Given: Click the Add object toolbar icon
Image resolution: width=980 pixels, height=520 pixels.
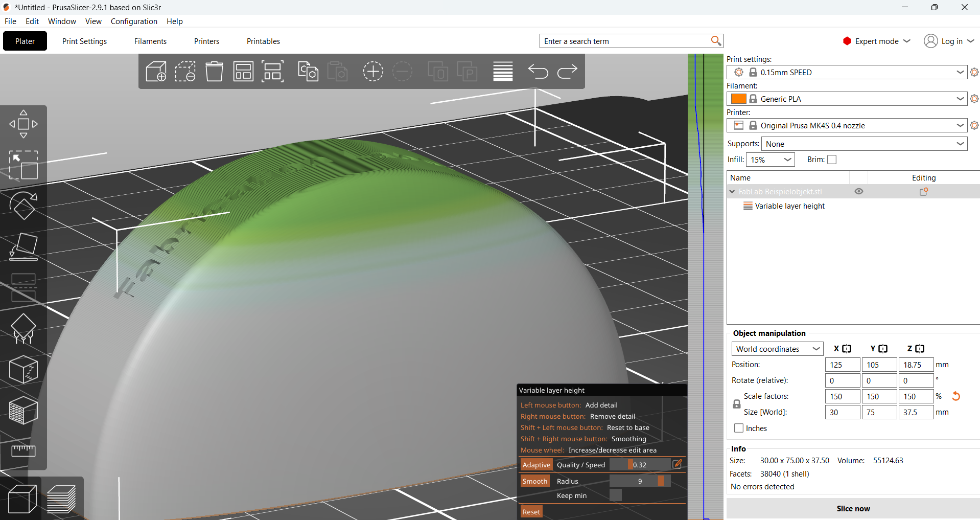Looking at the screenshot, I should pyautogui.click(x=156, y=72).
